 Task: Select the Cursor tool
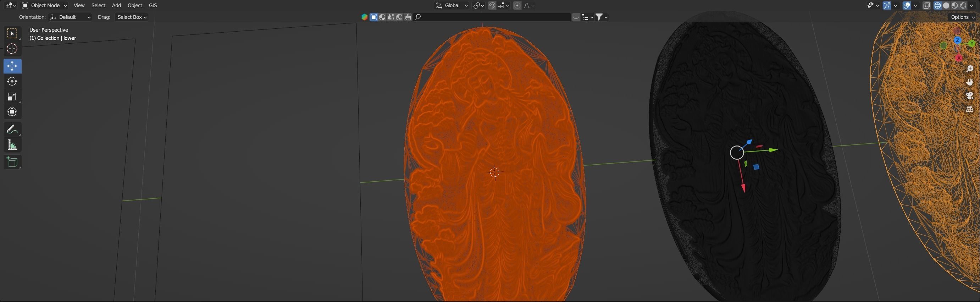click(x=12, y=49)
